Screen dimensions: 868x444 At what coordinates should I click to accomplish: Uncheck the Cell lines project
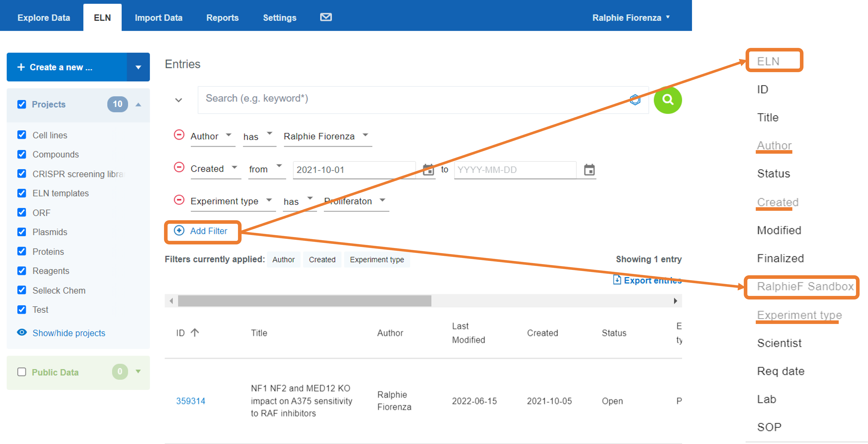point(22,135)
